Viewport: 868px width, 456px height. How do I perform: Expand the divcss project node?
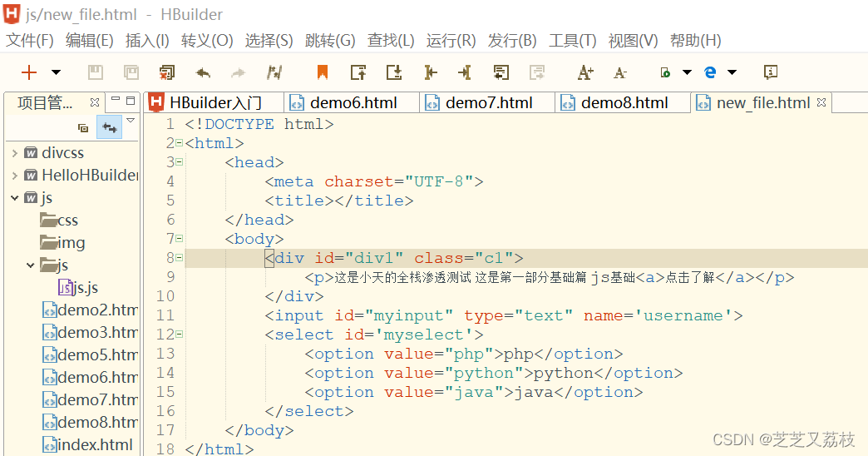tap(15, 153)
